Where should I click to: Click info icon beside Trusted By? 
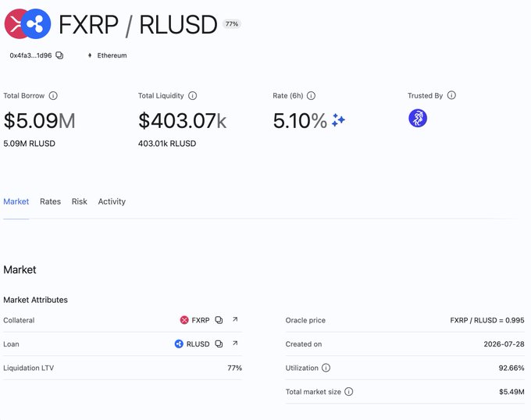click(x=451, y=95)
